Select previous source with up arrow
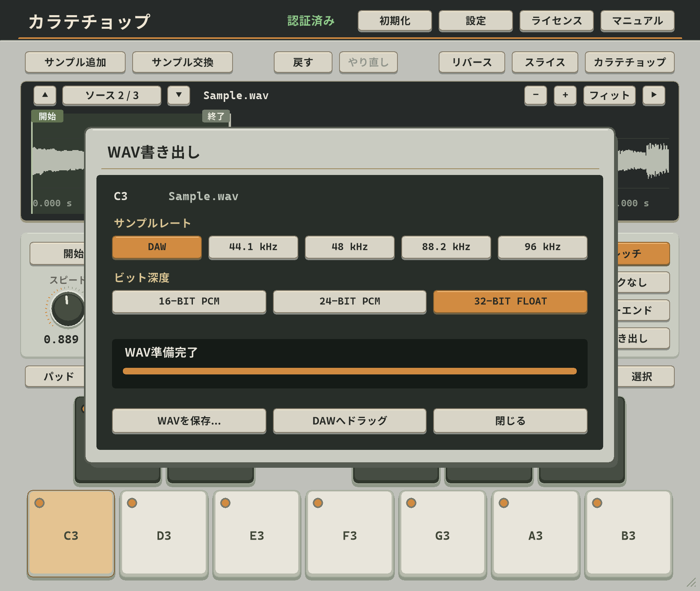The height and width of the screenshot is (591, 700). 45,95
